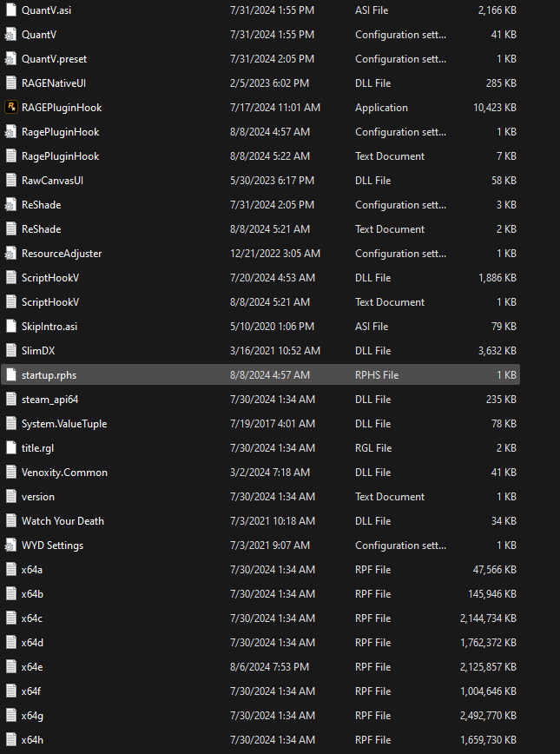Click the x64b RPF file icon

click(11, 594)
